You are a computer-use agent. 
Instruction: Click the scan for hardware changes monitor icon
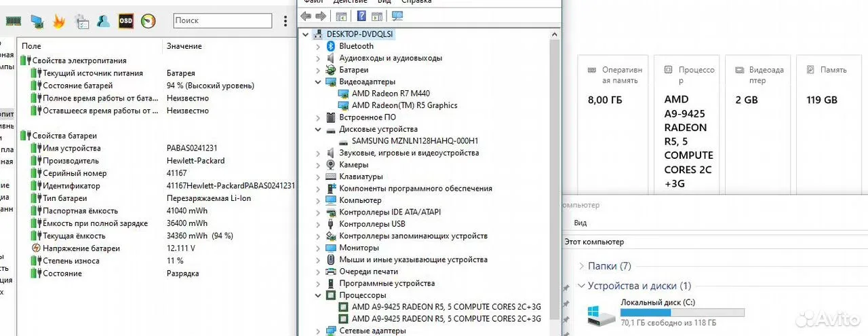(397, 16)
